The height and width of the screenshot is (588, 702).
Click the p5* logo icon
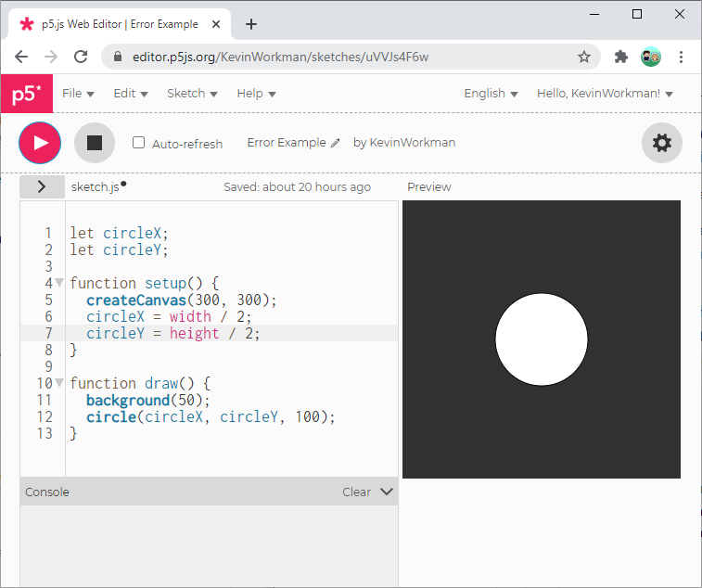pos(26,94)
